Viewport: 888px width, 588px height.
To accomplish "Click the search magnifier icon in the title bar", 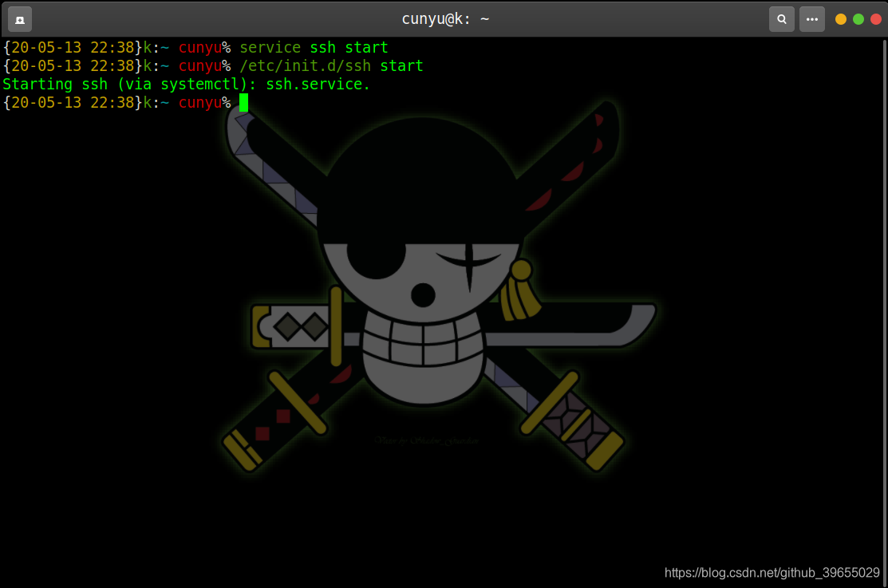I will pyautogui.click(x=781, y=18).
